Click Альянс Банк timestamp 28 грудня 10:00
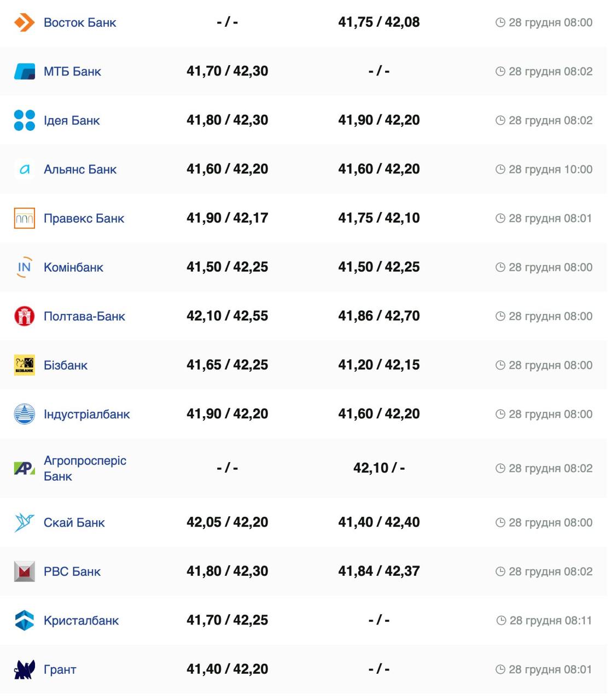The width and height of the screenshot is (612, 700). pyautogui.click(x=550, y=170)
